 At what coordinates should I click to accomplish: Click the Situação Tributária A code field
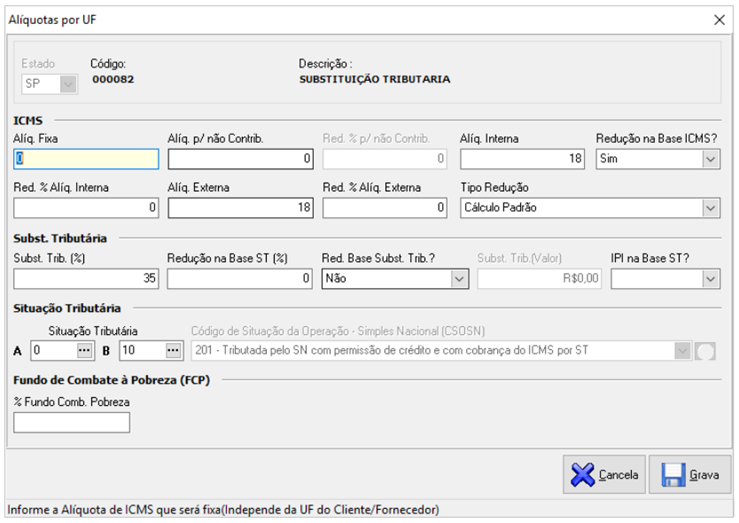click(52, 351)
